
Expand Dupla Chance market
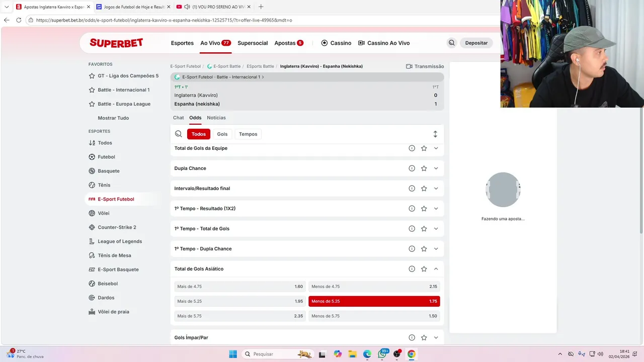(436, 168)
